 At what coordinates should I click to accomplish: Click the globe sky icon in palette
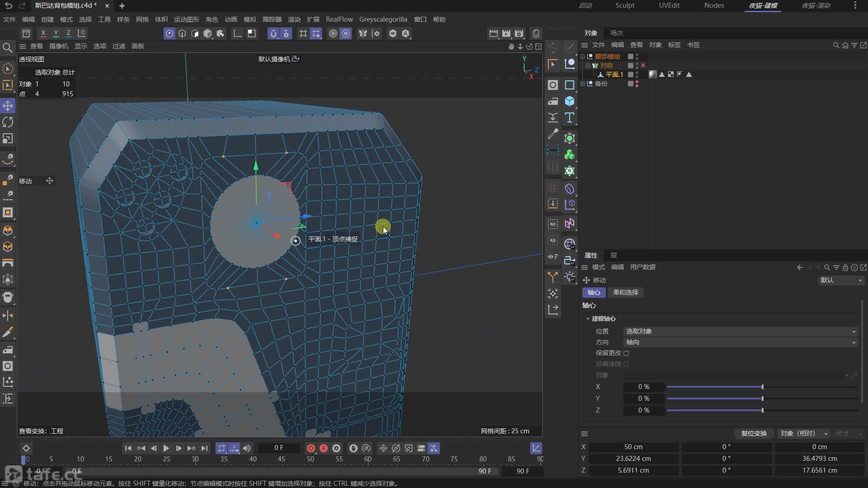click(x=570, y=244)
